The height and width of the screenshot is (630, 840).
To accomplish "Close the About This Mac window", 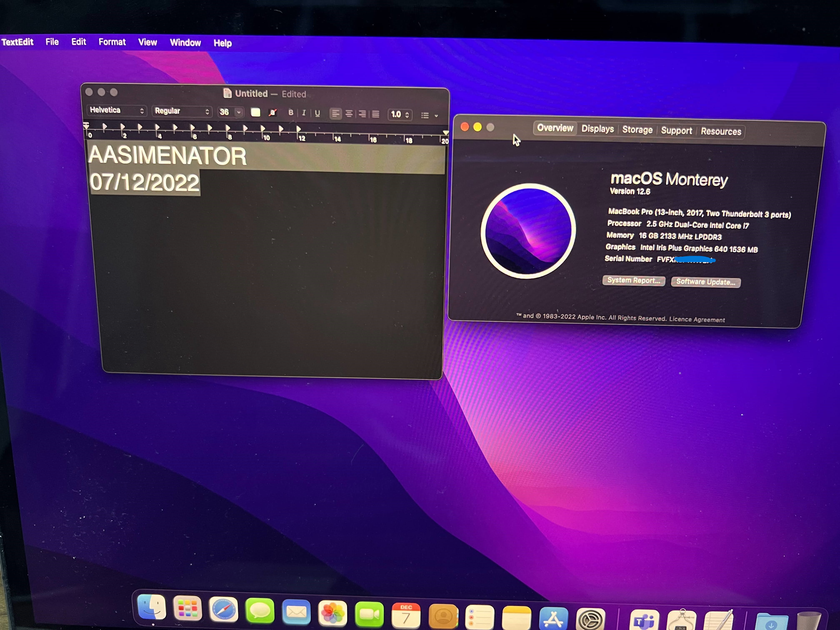I will pyautogui.click(x=464, y=126).
